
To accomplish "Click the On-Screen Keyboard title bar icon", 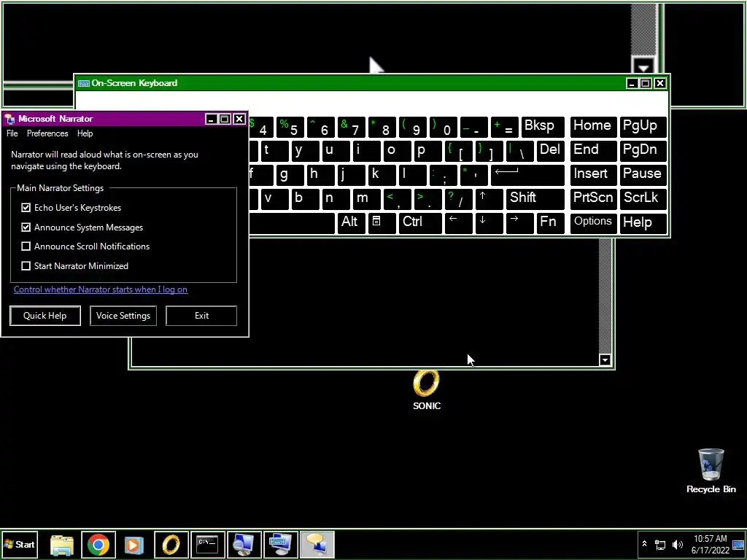I will coord(84,83).
